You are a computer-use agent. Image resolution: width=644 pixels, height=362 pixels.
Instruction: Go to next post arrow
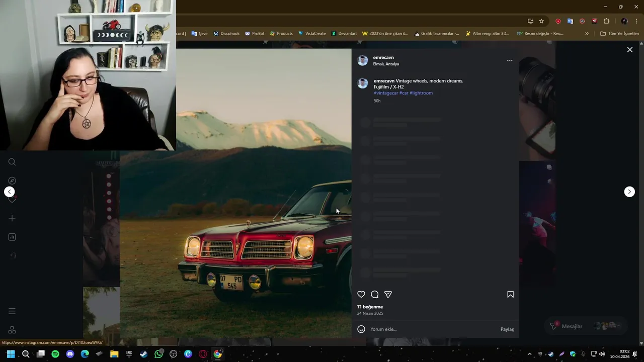[629, 192]
